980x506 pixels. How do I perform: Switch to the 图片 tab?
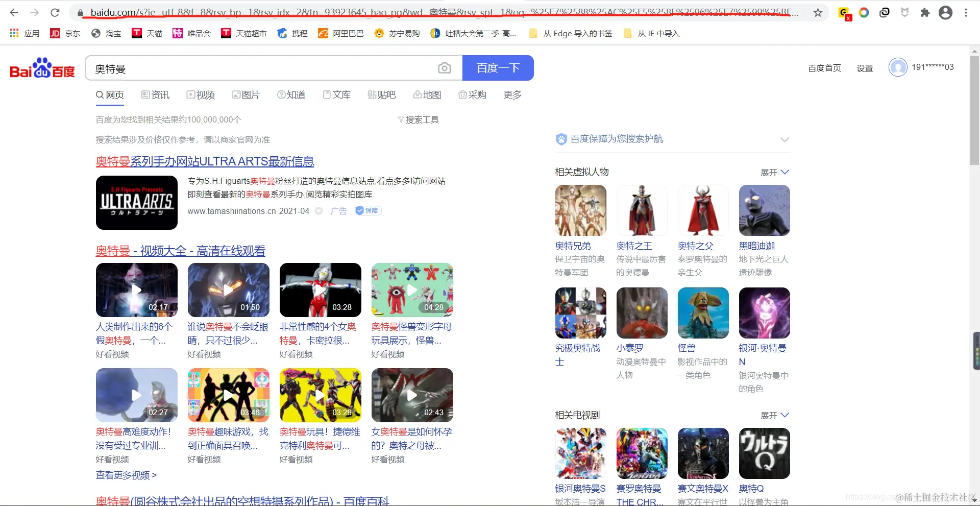[x=246, y=95]
